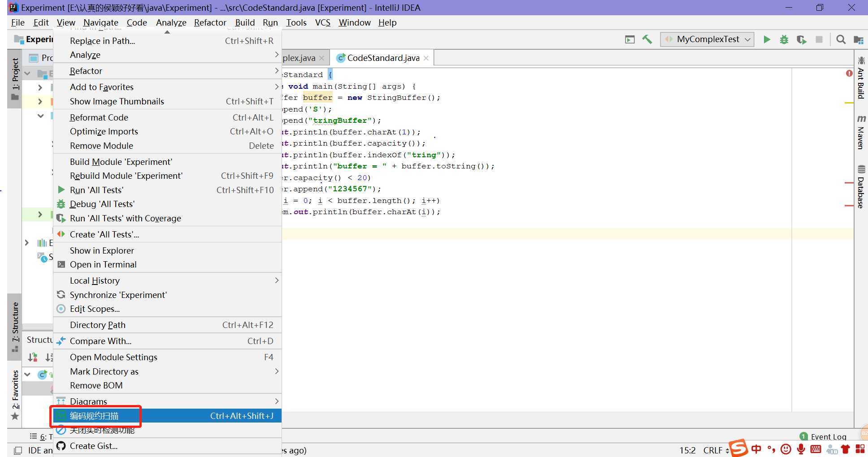Viewport: 868px width, 457px height.
Task: Click the toolbar icon left of hammer
Action: (630, 39)
